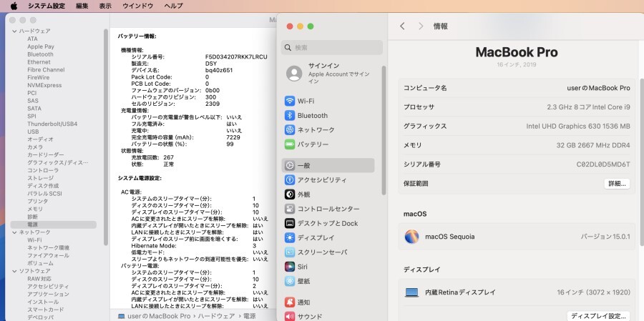Image resolution: width=644 pixels, height=321 pixels.
Task: Open the Apple menu logo
Action: 14,6
